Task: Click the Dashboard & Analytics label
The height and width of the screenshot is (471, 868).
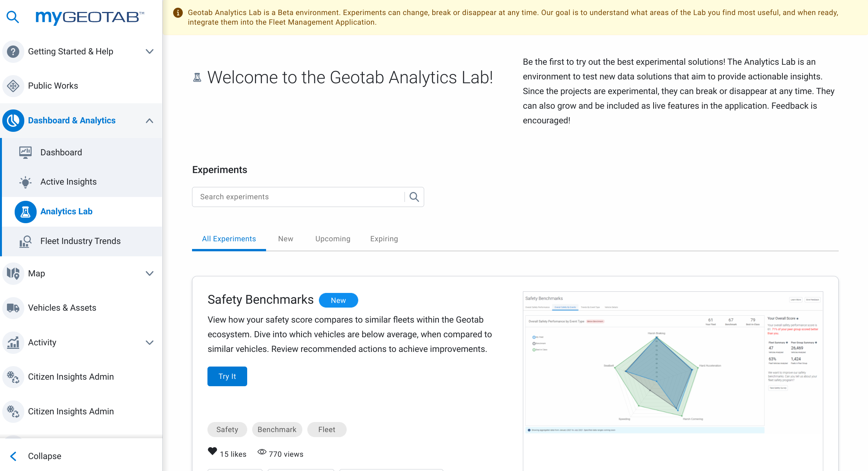Action: 72,121
